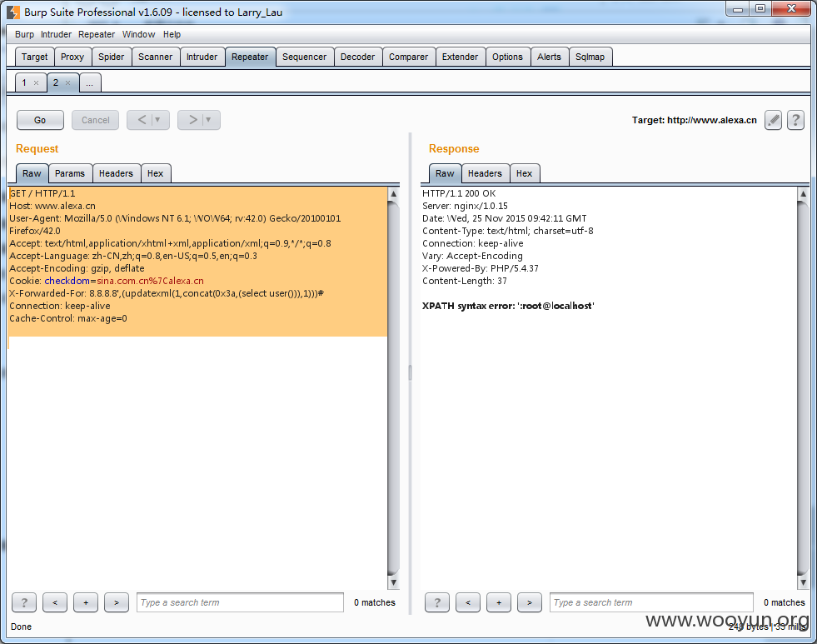Screen dimensions: 817x644
Task: Open the Burp menu
Action: 24,34
